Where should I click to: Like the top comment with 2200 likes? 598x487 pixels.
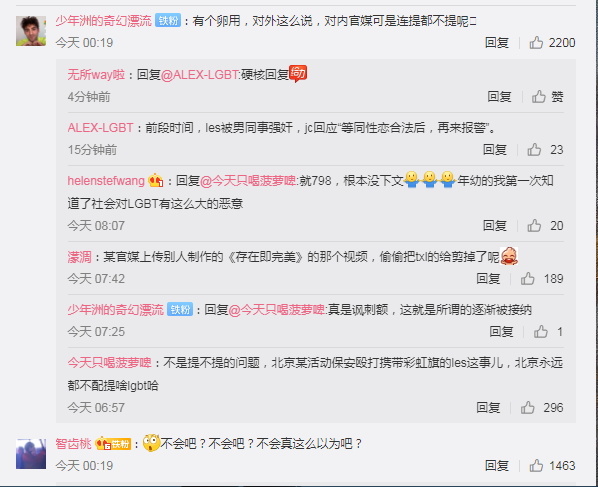536,42
